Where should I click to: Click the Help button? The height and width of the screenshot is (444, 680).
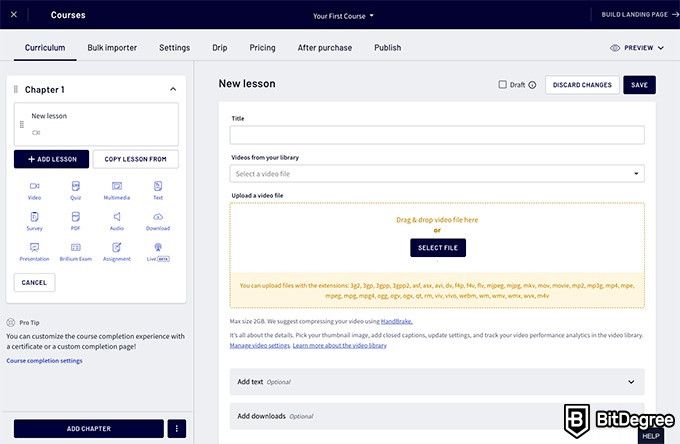651,436
